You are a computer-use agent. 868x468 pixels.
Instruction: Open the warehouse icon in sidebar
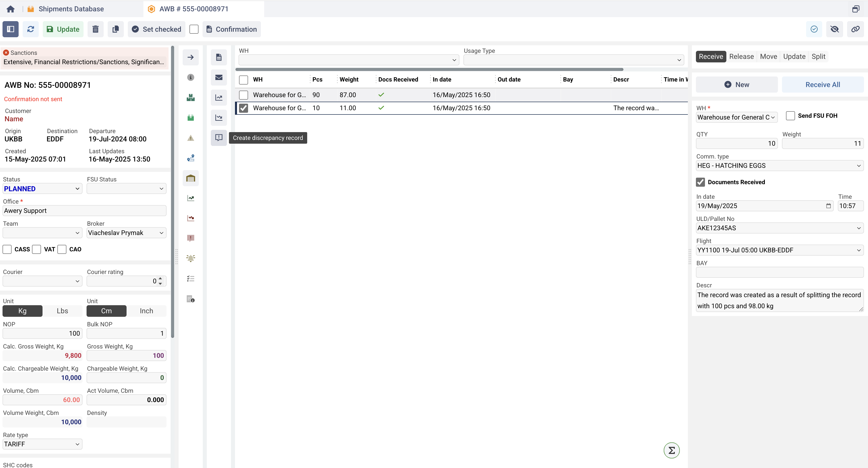point(191,178)
